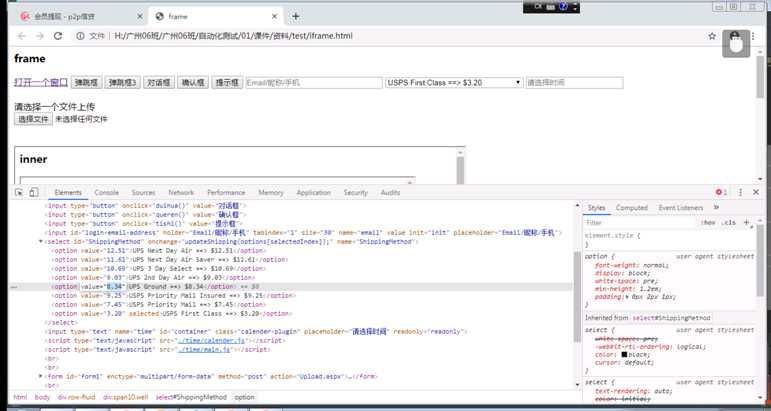Viewport: 771px width, 411px height.
Task: Click the file info icon in address bar
Action: [80, 36]
